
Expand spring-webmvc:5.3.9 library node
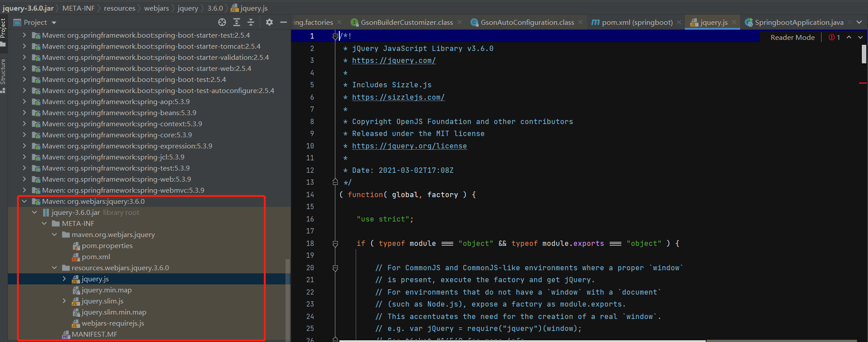[24, 190]
